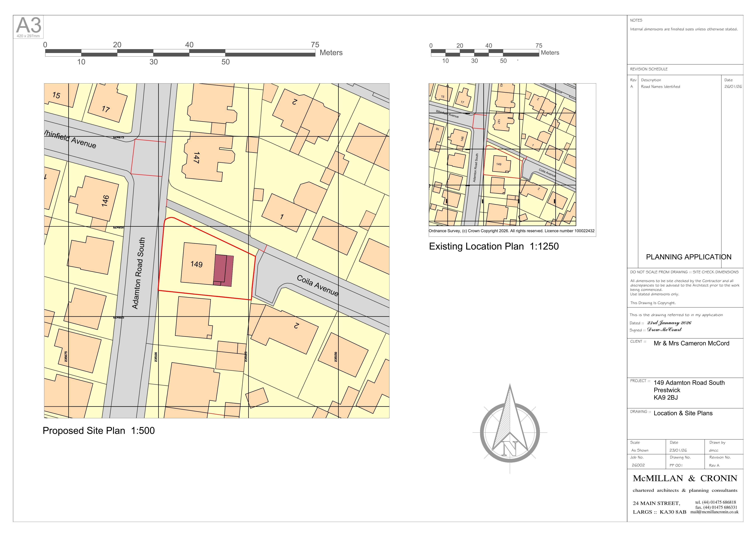Click 'Adamton Road South' label on location plan
This screenshot has height=535, width=756.
click(475, 168)
